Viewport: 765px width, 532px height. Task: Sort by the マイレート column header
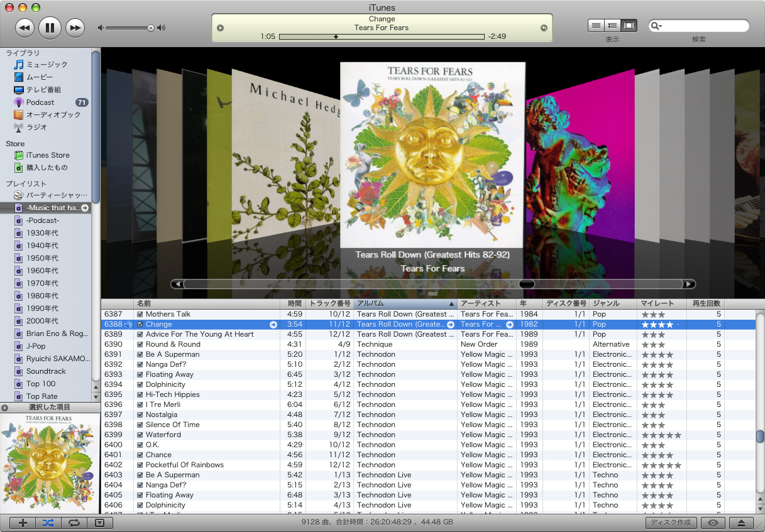pos(662,303)
